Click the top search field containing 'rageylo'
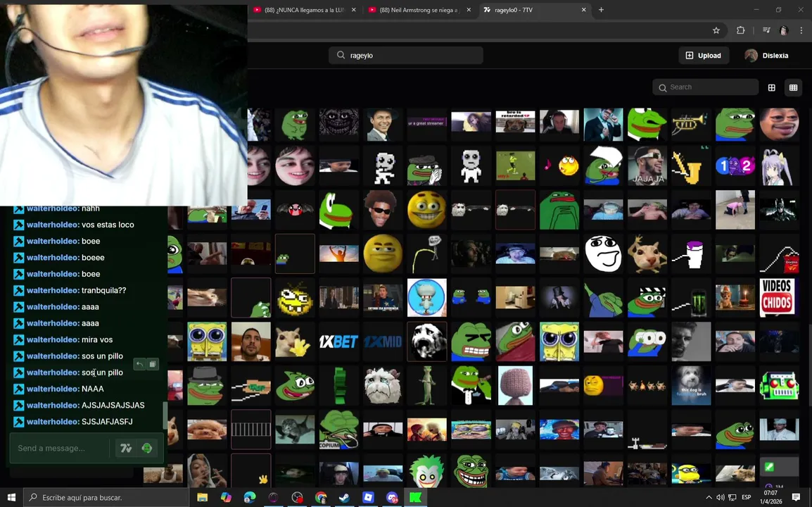Viewport: 812px width, 507px height. coord(406,55)
